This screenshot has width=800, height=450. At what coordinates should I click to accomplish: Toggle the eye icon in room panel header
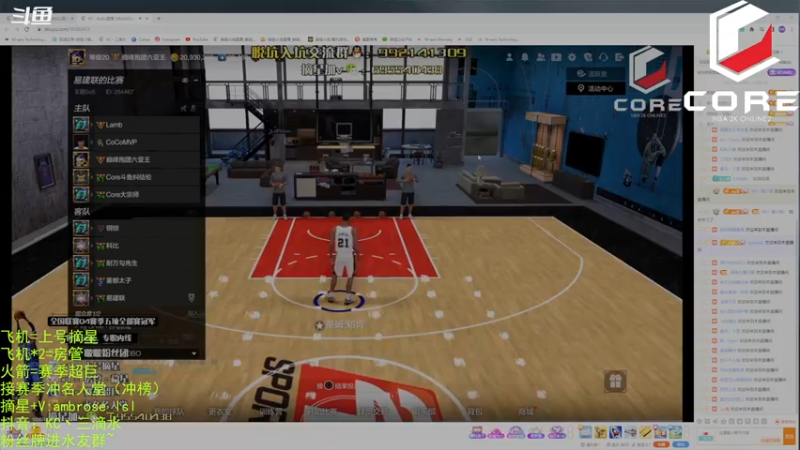coord(185,80)
